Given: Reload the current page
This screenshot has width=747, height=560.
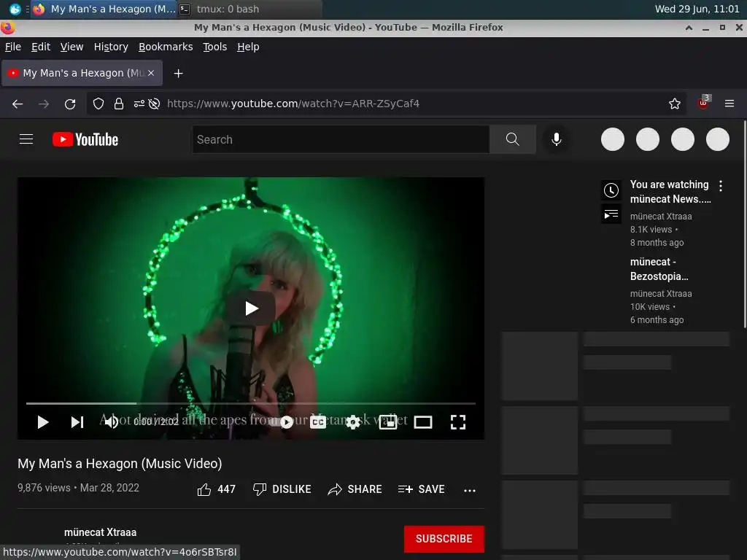Looking at the screenshot, I should [70, 104].
